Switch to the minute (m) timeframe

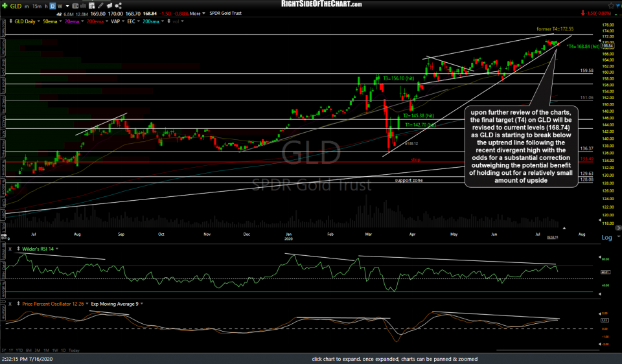pyautogui.click(x=27, y=6)
